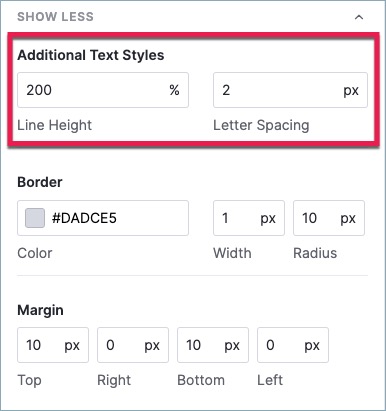Click the Line Height value field
The image size is (386, 411).
click(103, 90)
